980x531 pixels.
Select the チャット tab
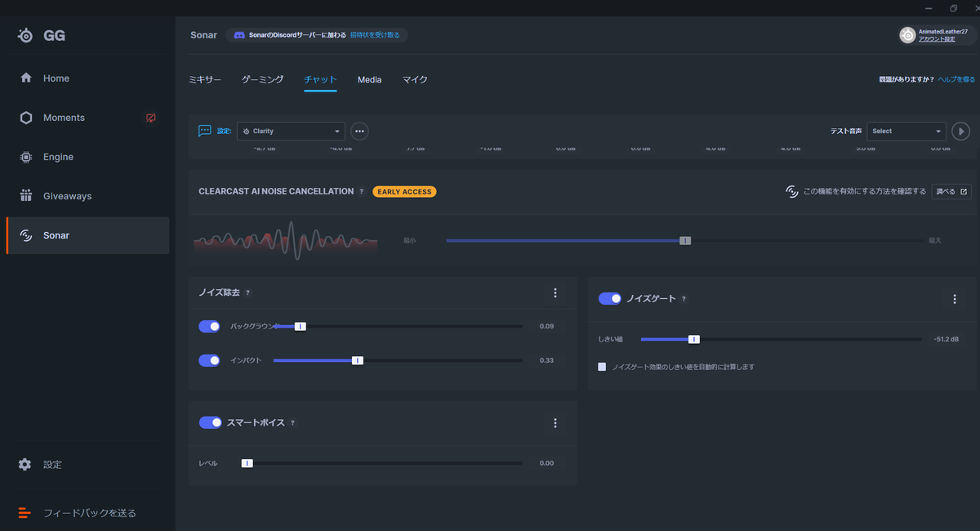320,79
